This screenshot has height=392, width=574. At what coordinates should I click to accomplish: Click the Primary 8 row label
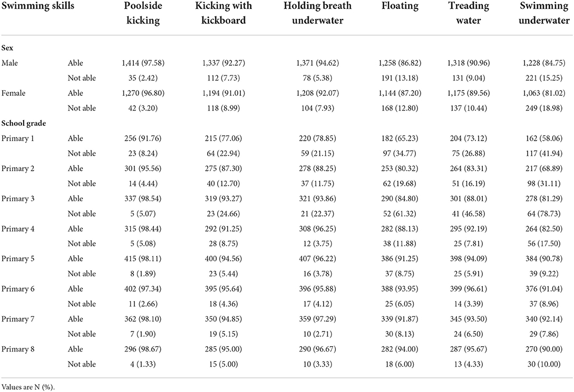(18, 349)
